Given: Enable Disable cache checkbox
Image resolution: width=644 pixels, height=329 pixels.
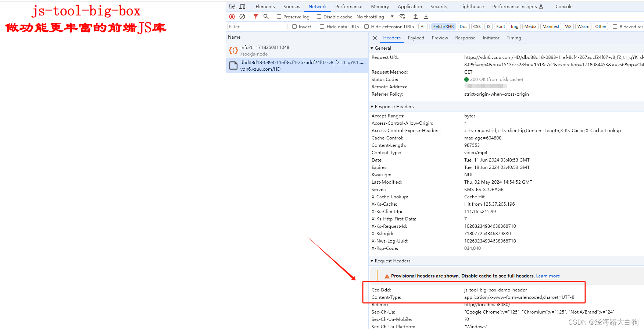Looking at the screenshot, I should (319, 17).
